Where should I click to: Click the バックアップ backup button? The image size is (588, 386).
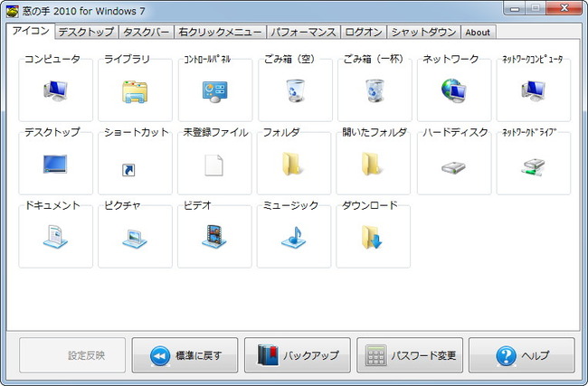pyautogui.click(x=298, y=356)
